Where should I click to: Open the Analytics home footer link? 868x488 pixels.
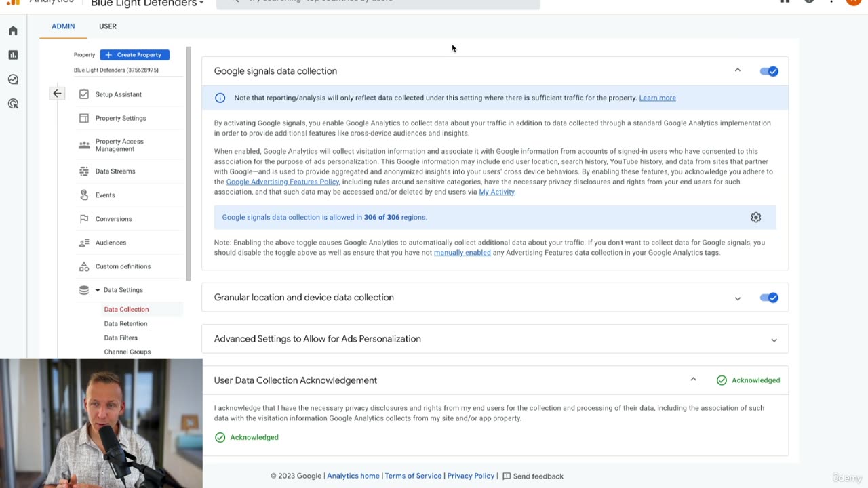(x=353, y=476)
